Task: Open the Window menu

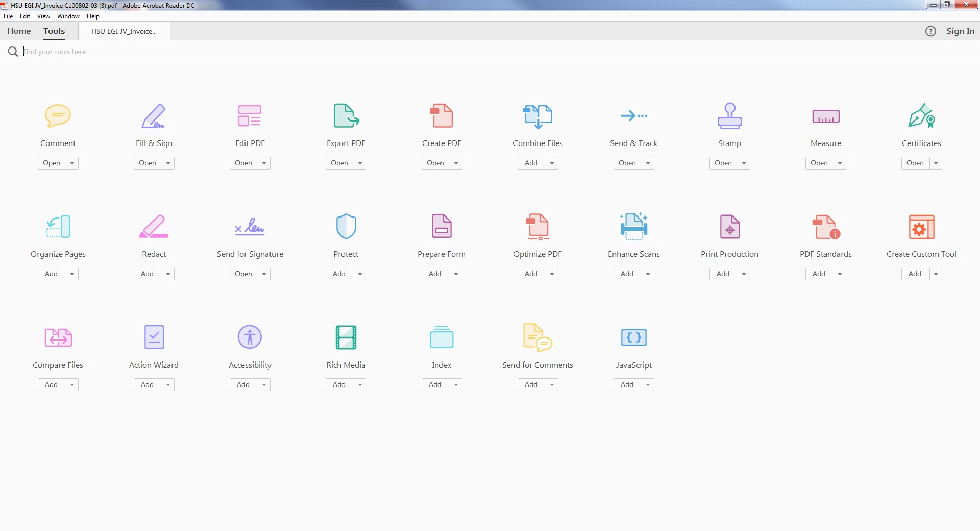Action: pyautogui.click(x=68, y=16)
